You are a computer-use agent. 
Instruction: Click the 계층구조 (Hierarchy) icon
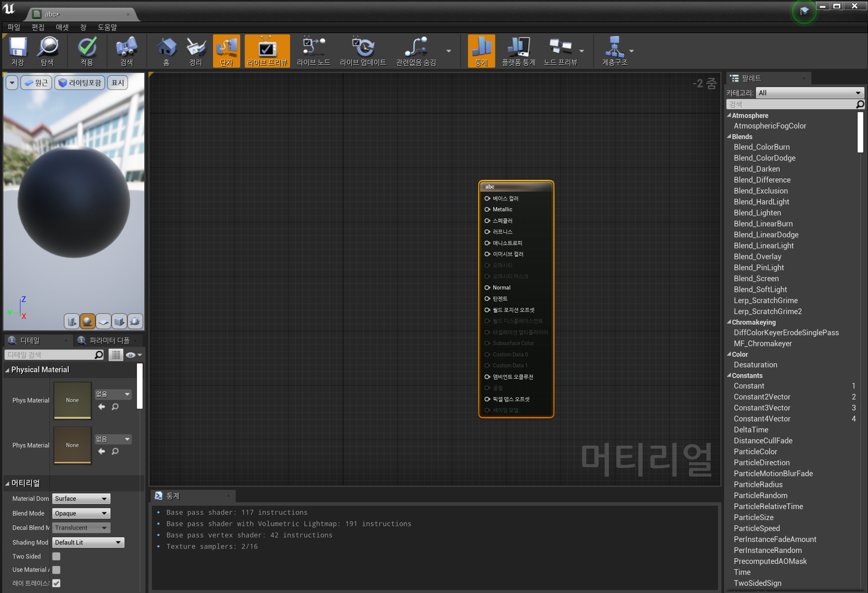615,51
